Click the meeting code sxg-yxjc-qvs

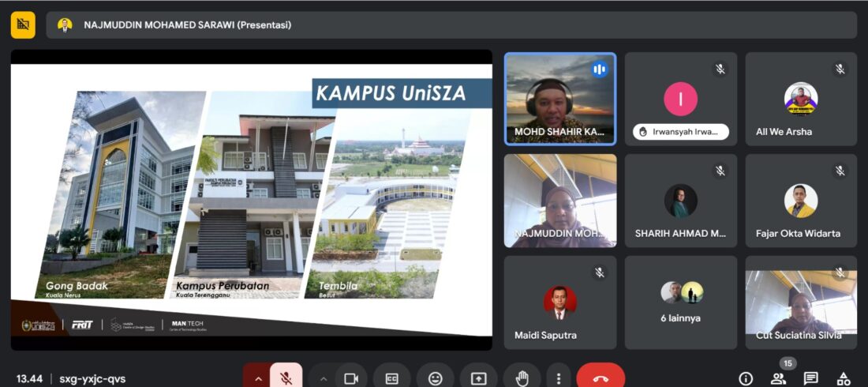coord(92,379)
